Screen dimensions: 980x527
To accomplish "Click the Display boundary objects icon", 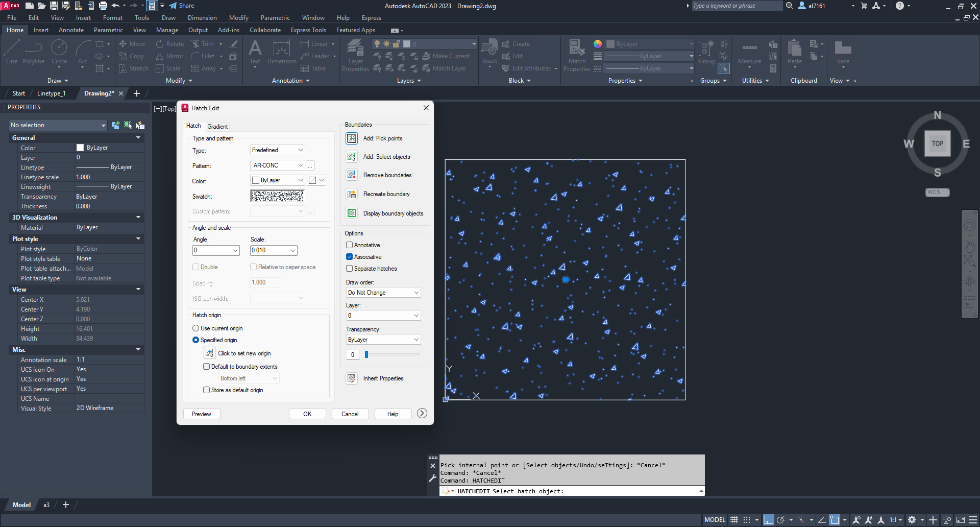I will click(x=352, y=213).
